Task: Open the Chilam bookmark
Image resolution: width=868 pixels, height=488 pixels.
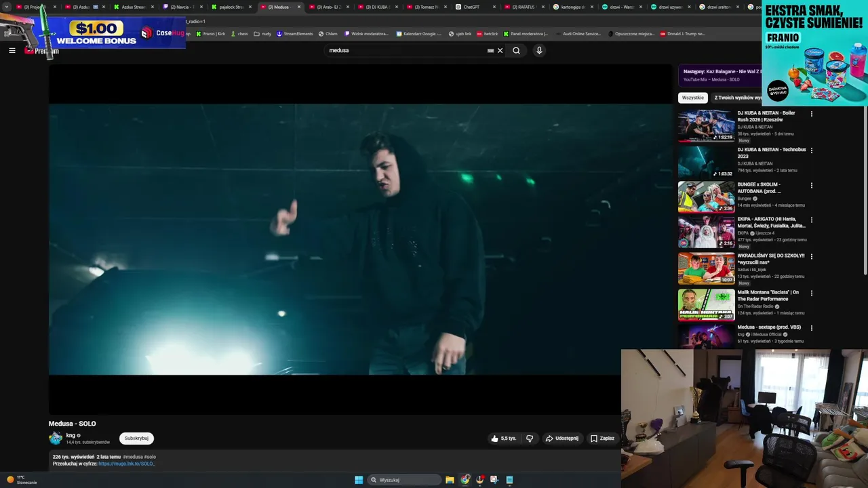Action: tap(328, 33)
